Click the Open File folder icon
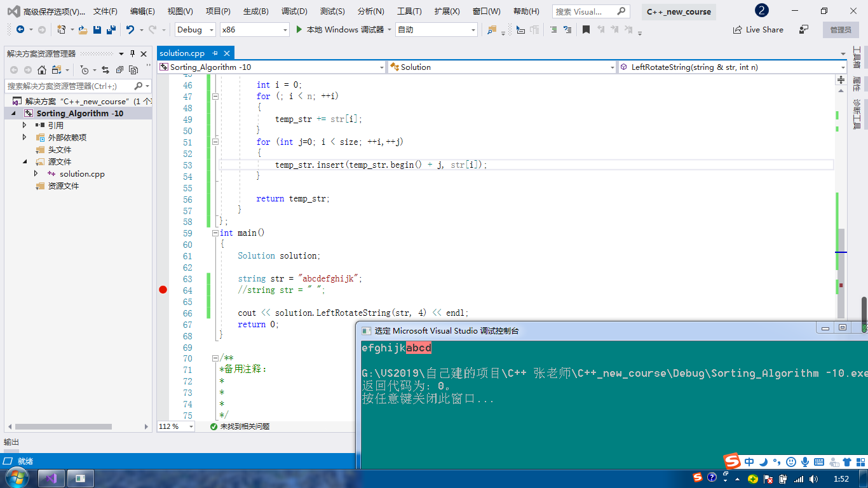 pyautogui.click(x=83, y=29)
